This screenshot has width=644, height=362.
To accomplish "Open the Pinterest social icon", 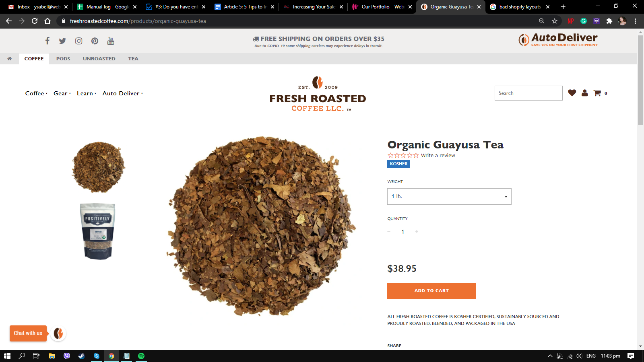I will pyautogui.click(x=95, y=41).
